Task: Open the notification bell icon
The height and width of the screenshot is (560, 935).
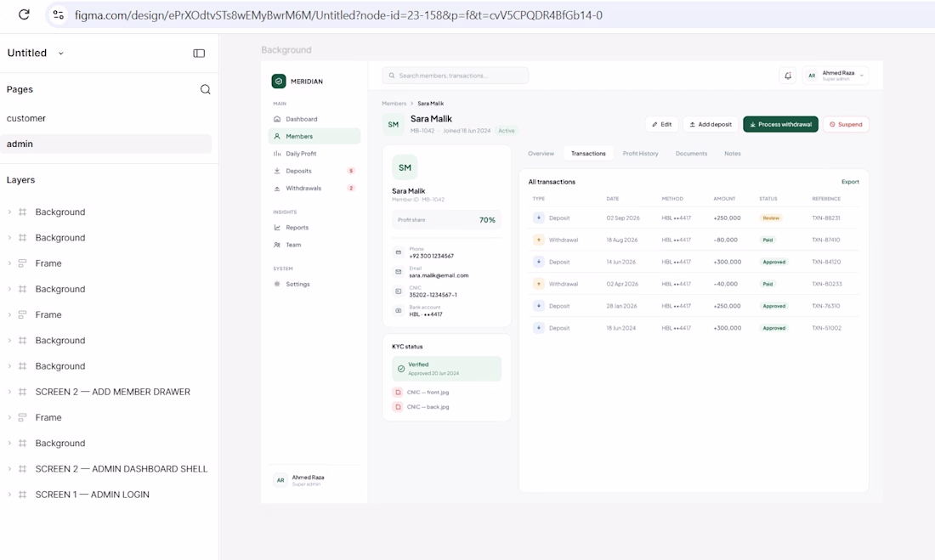Action: point(788,76)
